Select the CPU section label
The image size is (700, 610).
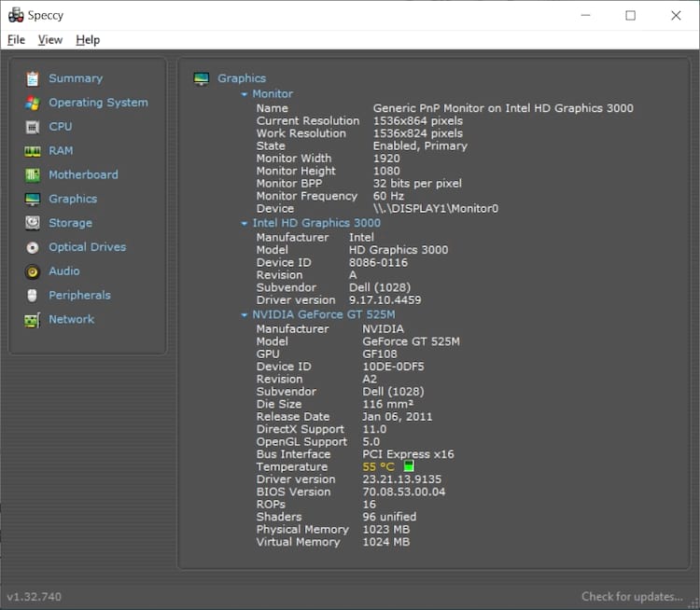pos(61,127)
